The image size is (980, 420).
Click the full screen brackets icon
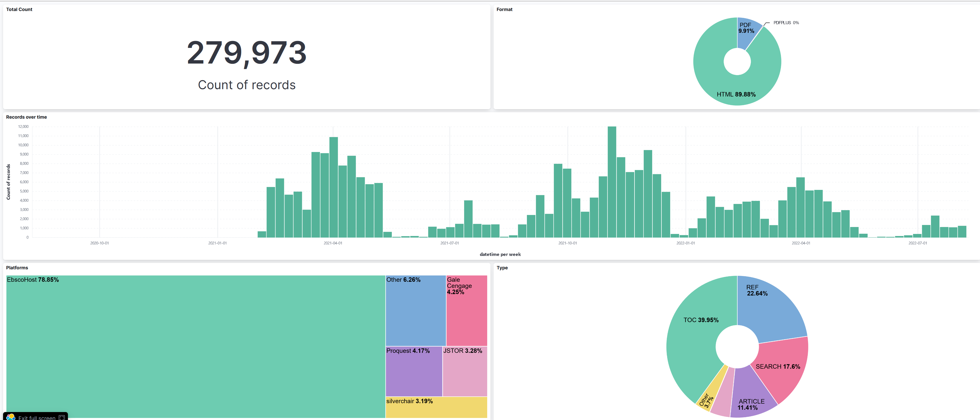coord(62,417)
